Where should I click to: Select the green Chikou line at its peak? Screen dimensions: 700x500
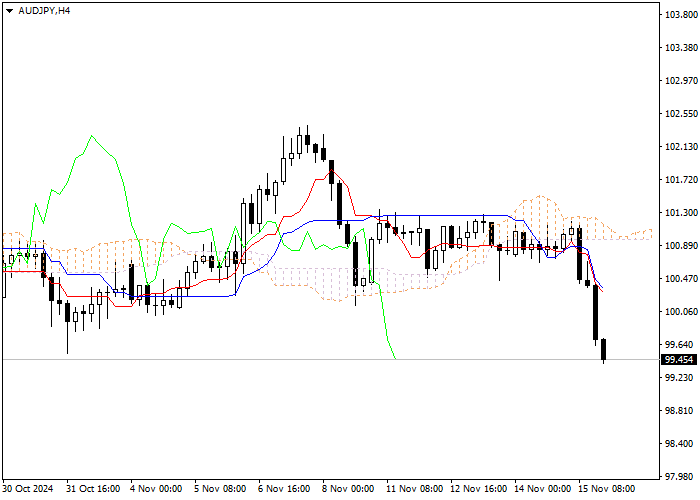click(92, 136)
